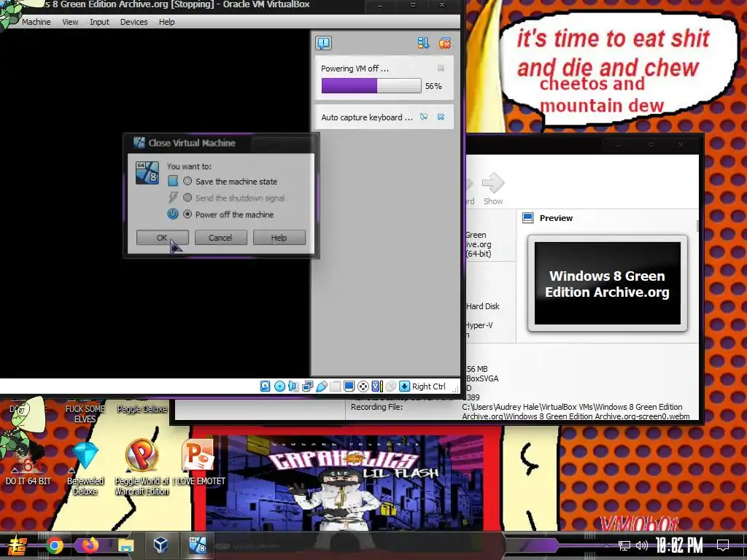747x560 pixels.
Task: Click the keyboard capture arrow icon
Action: click(x=404, y=386)
